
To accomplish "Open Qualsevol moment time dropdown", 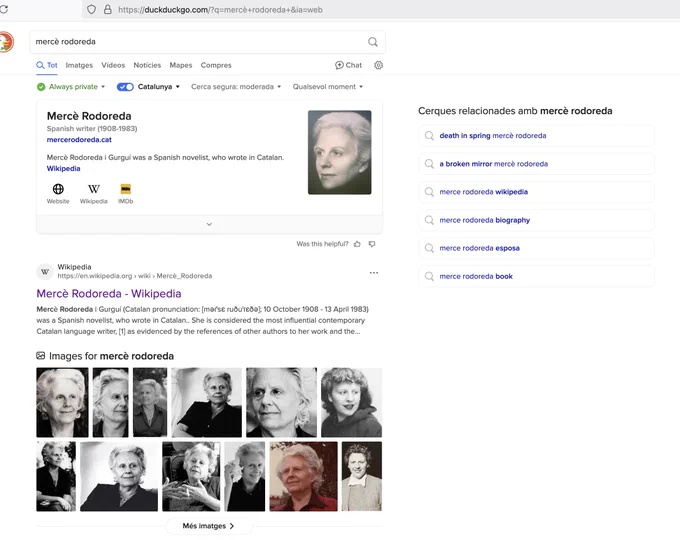I will pos(327,87).
